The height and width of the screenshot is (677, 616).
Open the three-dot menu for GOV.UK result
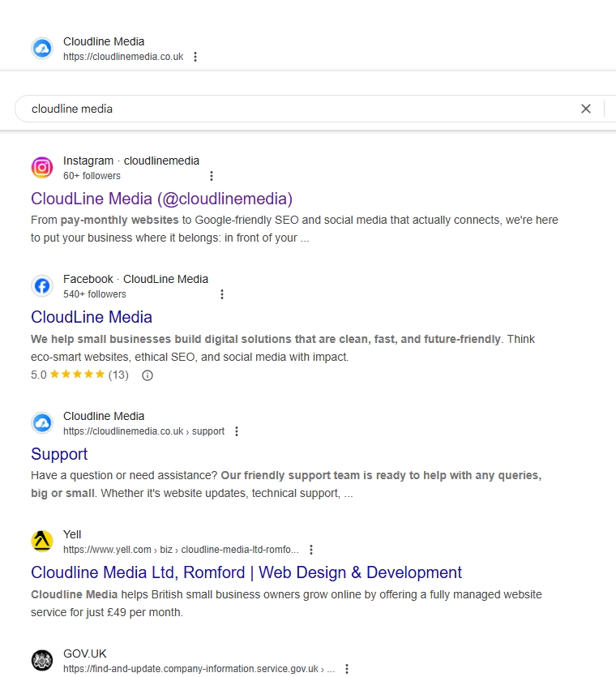347,669
